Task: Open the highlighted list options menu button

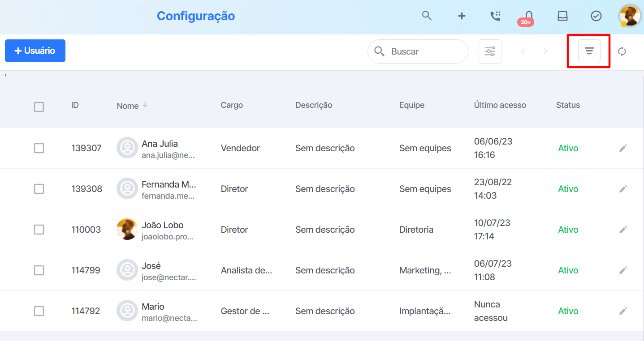Action: [589, 51]
